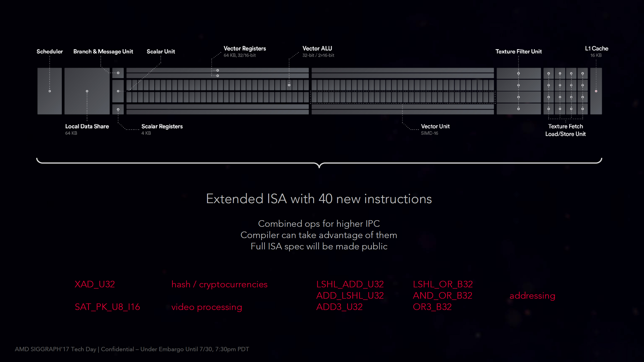Click the Branch & Message Unit label
The width and height of the screenshot is (644, 362).
[103, 52]
